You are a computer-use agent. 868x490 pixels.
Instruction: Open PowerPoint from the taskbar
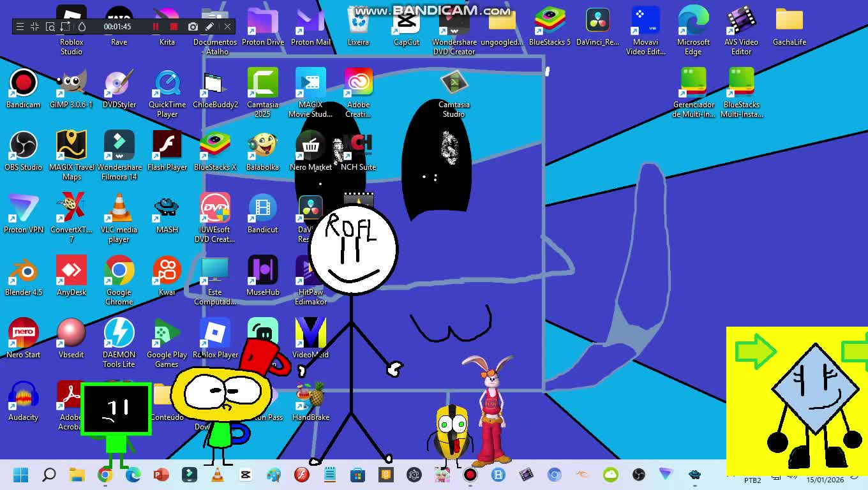coord(161,475)
